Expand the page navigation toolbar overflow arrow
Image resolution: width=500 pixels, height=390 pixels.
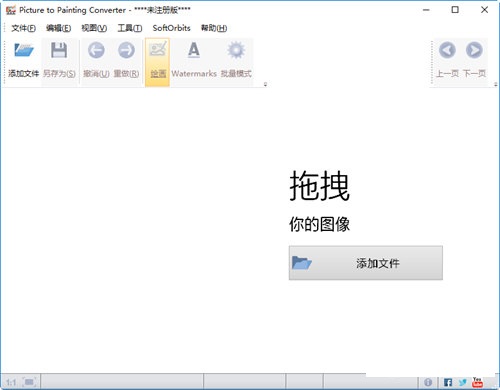coord(496,84)
